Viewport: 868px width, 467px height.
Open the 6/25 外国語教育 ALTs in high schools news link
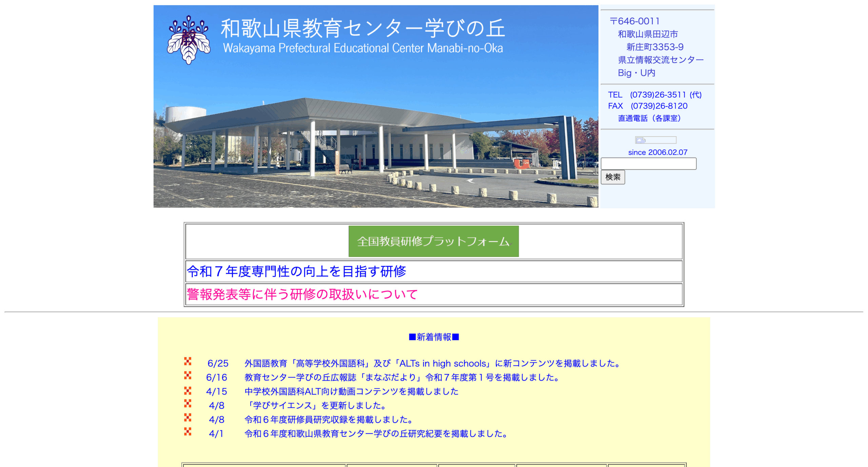tap(433, 363)
